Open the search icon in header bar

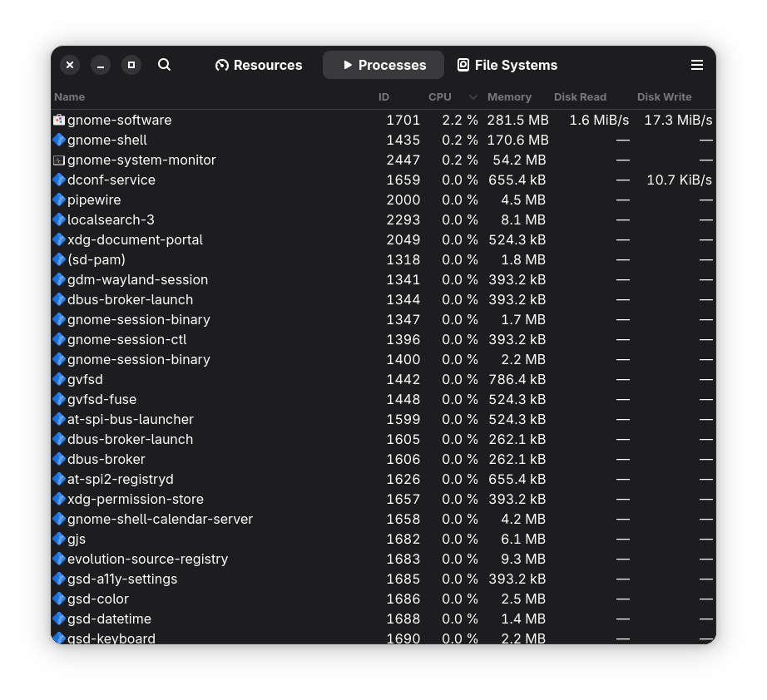[165, 65]
